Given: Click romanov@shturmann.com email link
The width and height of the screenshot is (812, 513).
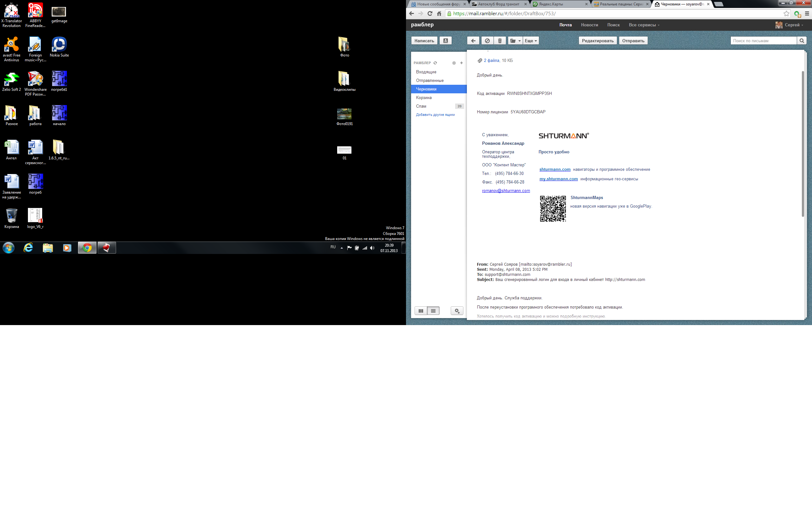Looking at the screenshot, I should click(506, 191).
